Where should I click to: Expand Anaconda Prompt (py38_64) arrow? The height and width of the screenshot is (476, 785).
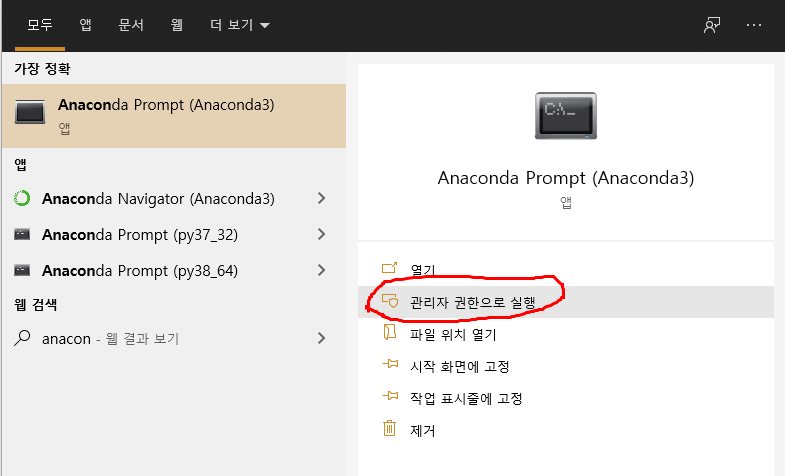(x=321, y=270)
